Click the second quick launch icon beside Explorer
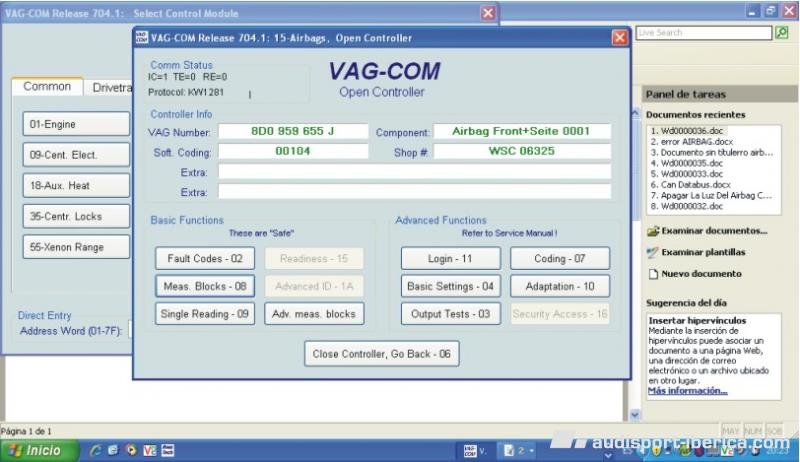This screenshot has width=800, height=462. pyautogui.click(x=113, y=450)
